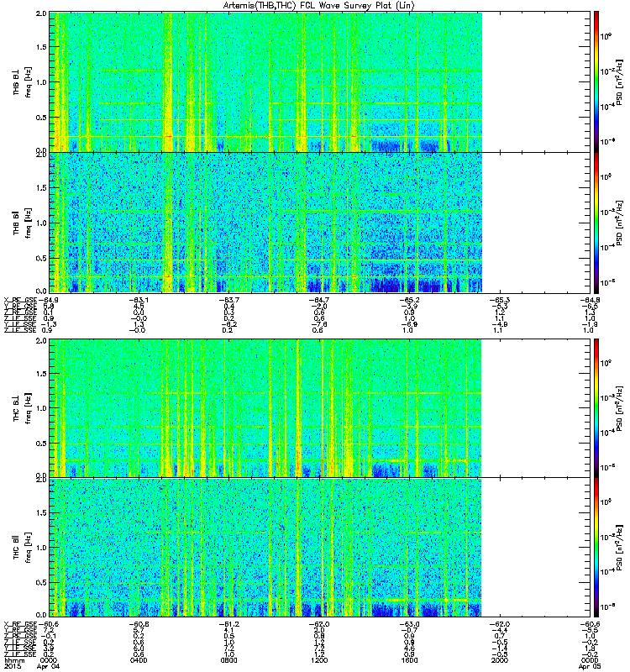The image size is (630, 672).
Task: Click the color bar beside THB B-perpendicular panel
Action: pos(596,81)
